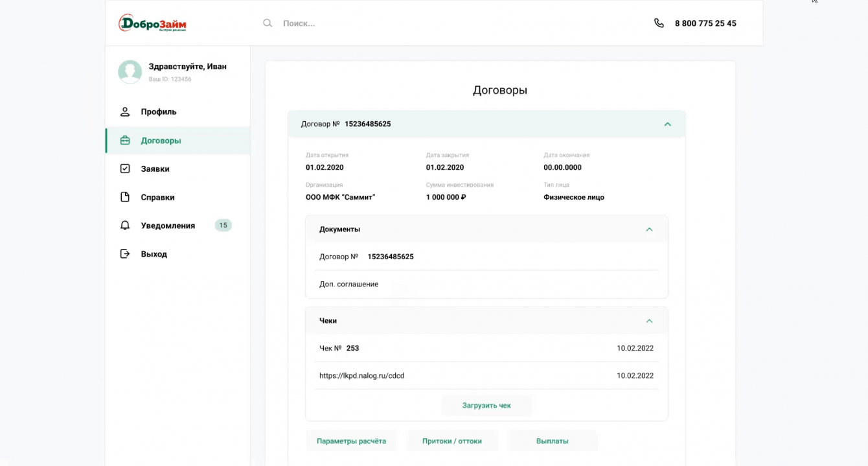Click the phone handset icon
The height and width of the screenshot is (466, 868).
[x=659, y=23]
